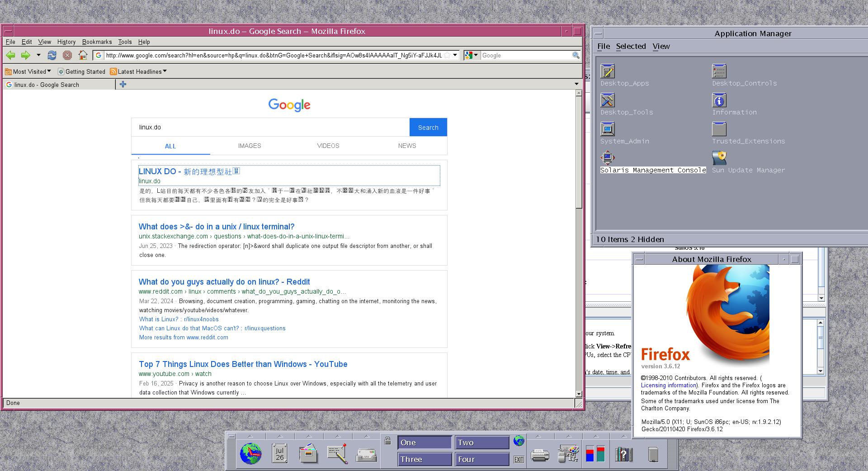Click the front panel lock icon
Image resolution: width=868 pixels, height=471 pixels.
387,440
